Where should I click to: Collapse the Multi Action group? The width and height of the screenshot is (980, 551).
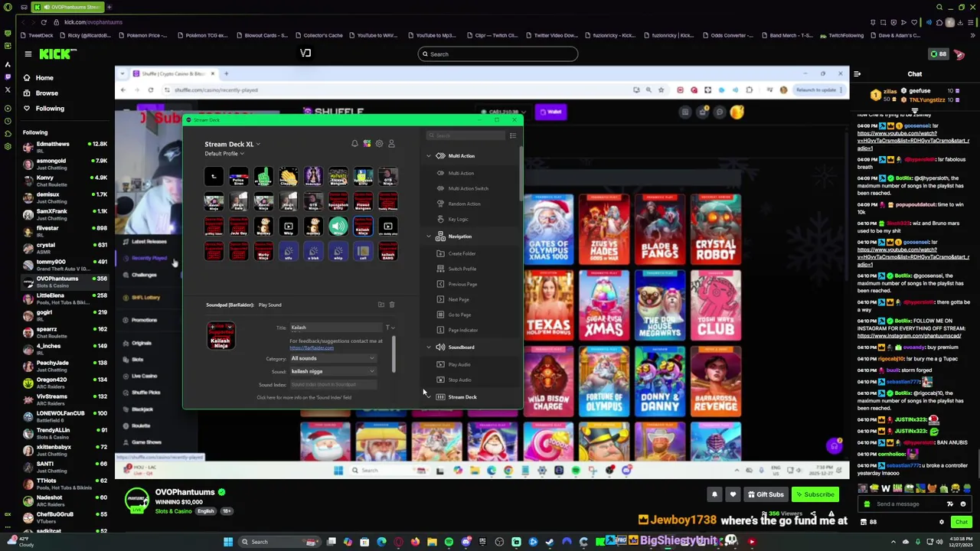(x=429, y=156)
